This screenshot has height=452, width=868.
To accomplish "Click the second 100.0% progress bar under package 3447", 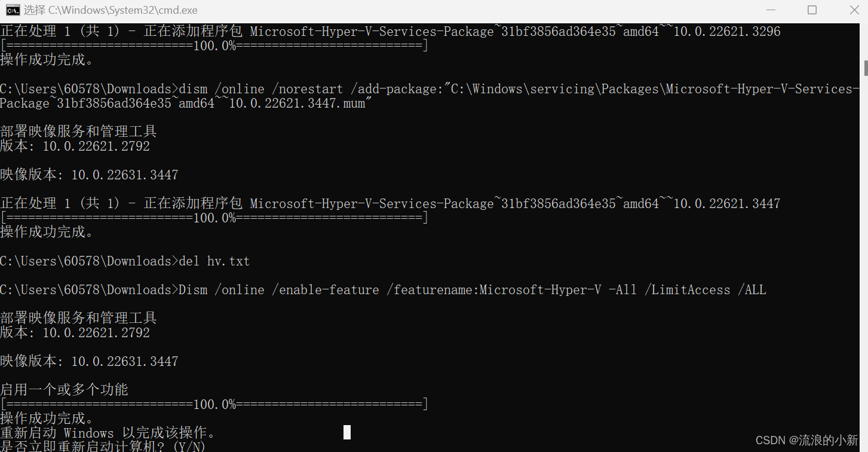I will click(214, 218).
